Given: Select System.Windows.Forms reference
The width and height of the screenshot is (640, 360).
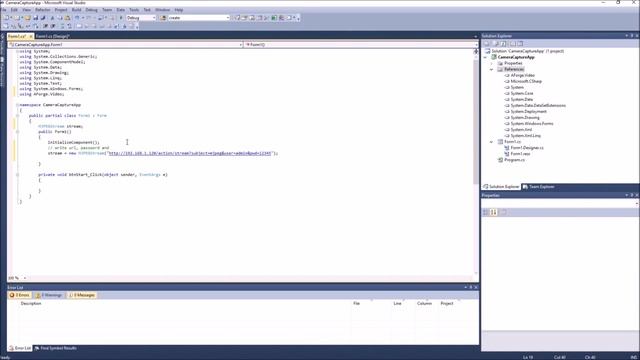Looking at the screenshot, I should click(532, 124).
